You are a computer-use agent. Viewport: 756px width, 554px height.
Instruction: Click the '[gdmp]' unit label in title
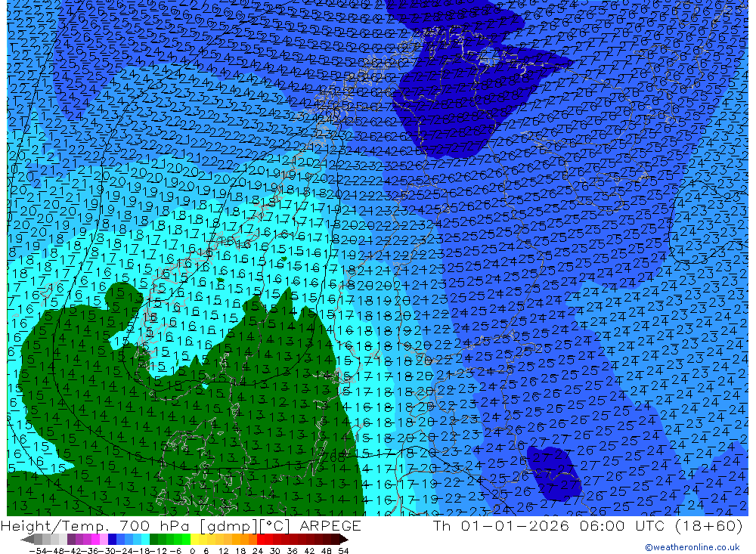tap(228, 526)
